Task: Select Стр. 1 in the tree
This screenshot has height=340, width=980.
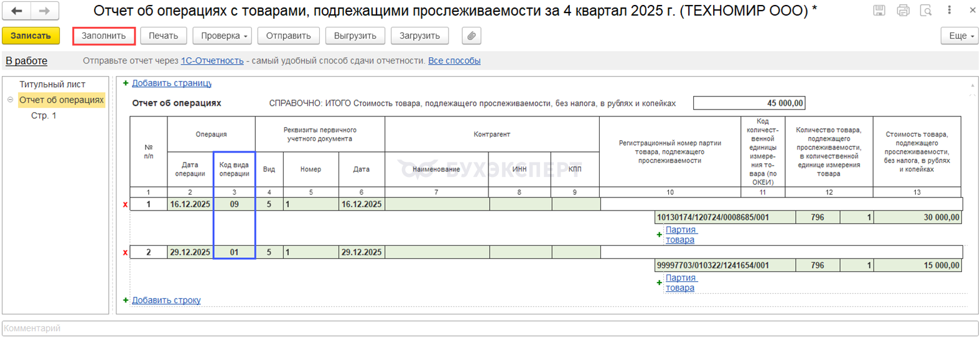Action: pos(44,116)
